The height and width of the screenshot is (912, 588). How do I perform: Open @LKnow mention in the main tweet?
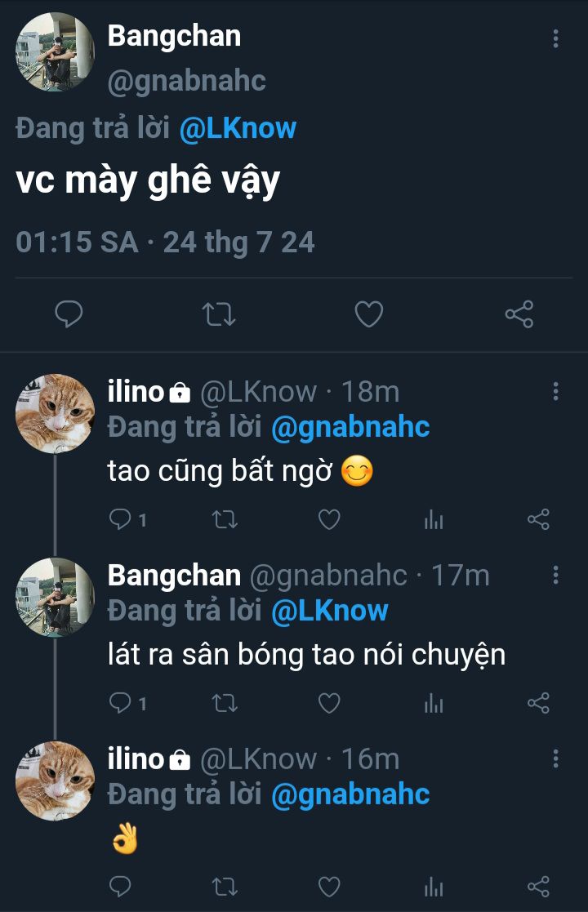pyautogui.click(x=238, y=128)
